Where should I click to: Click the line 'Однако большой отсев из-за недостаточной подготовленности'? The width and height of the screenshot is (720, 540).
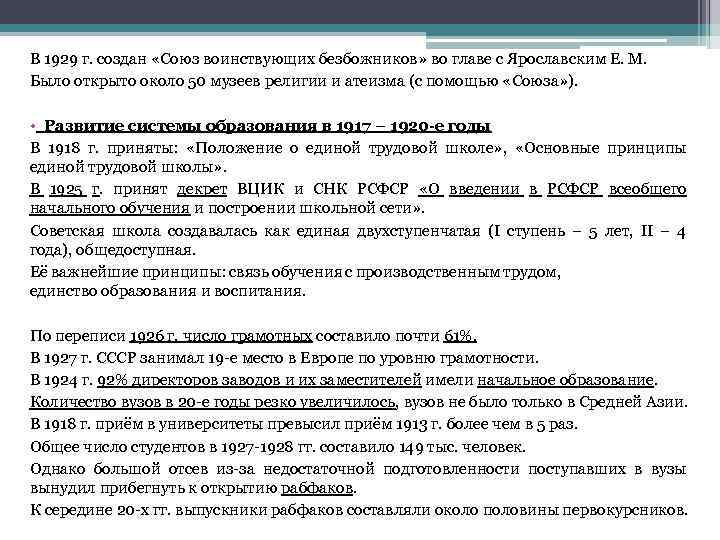(358, 469)
